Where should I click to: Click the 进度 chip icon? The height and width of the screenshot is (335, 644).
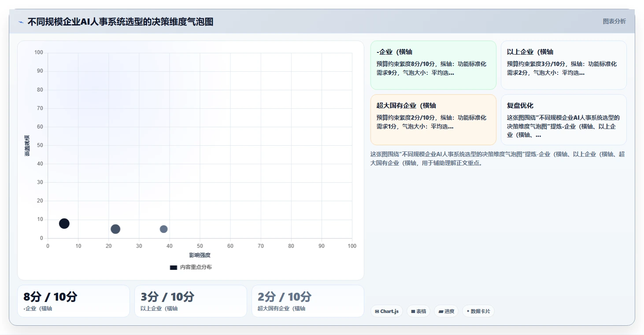point(441,311)
